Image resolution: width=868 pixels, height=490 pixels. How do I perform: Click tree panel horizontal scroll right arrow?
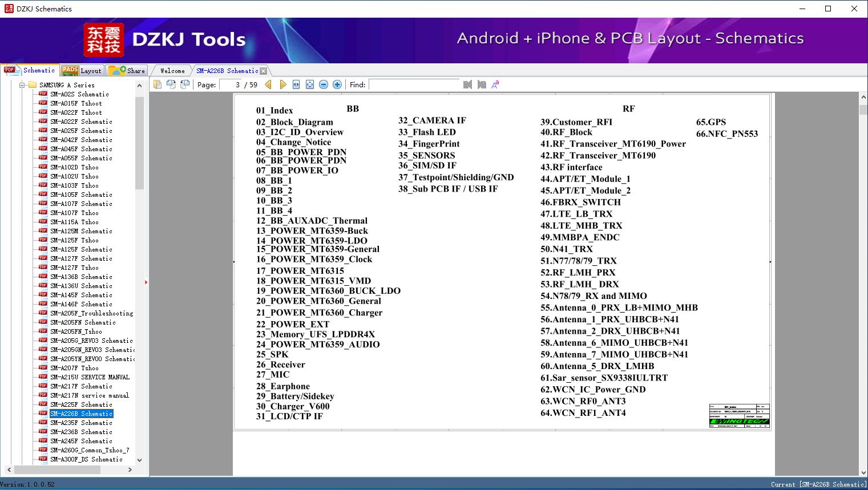(x=130, y=470)
